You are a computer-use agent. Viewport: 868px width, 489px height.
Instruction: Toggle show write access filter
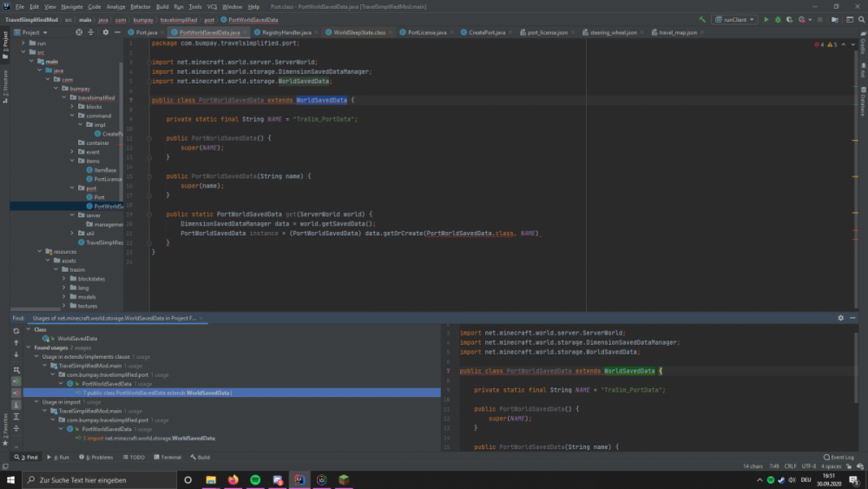[x=16, y=393]
